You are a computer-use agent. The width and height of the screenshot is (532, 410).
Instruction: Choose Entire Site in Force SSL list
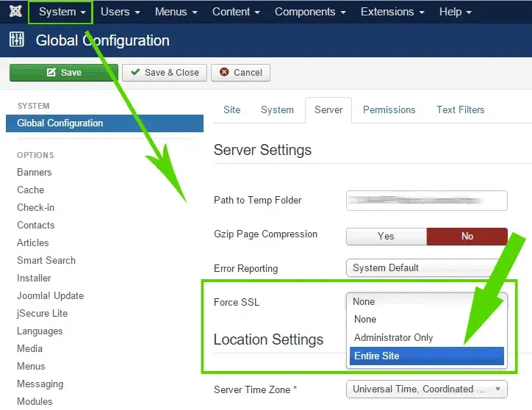427,356
